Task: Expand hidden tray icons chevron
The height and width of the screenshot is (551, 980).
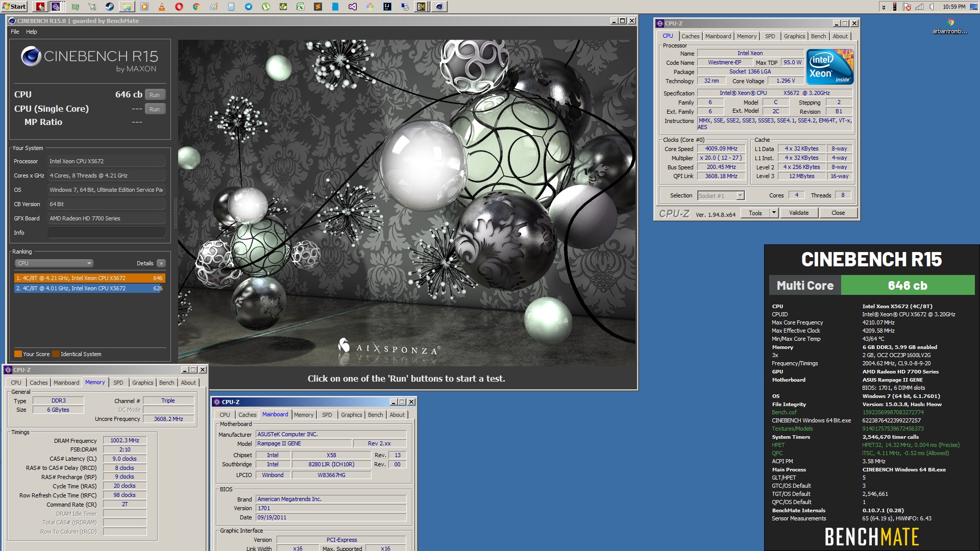Action: (884, 7)
